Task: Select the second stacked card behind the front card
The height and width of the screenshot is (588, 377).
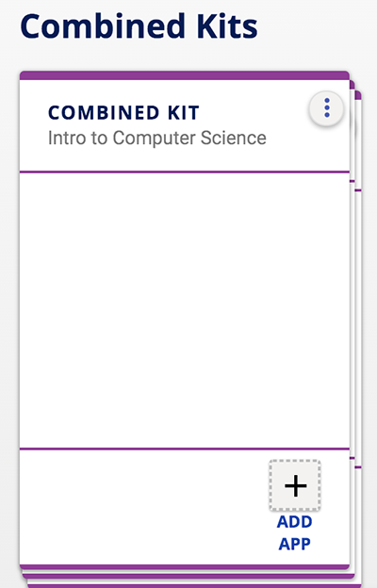Action: click(x=352, y=263)
